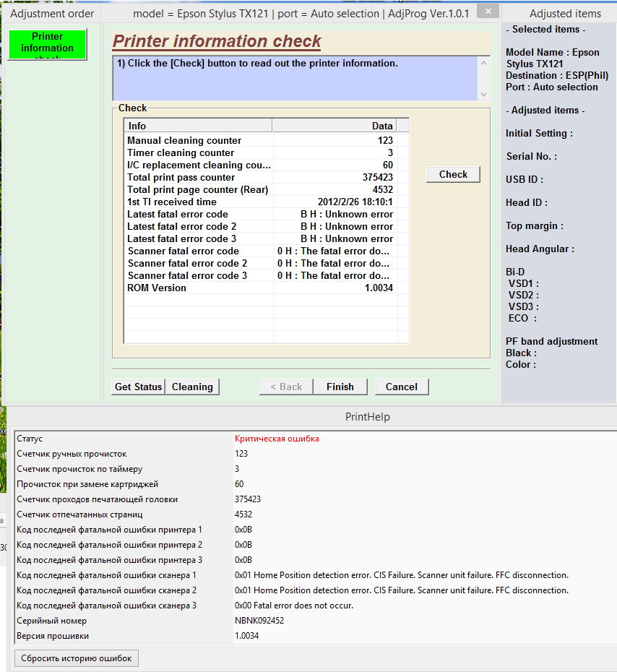Screen dimensions: 617x672
Task: Click the Check button to read printer info
Action: [x=453, y=174]
